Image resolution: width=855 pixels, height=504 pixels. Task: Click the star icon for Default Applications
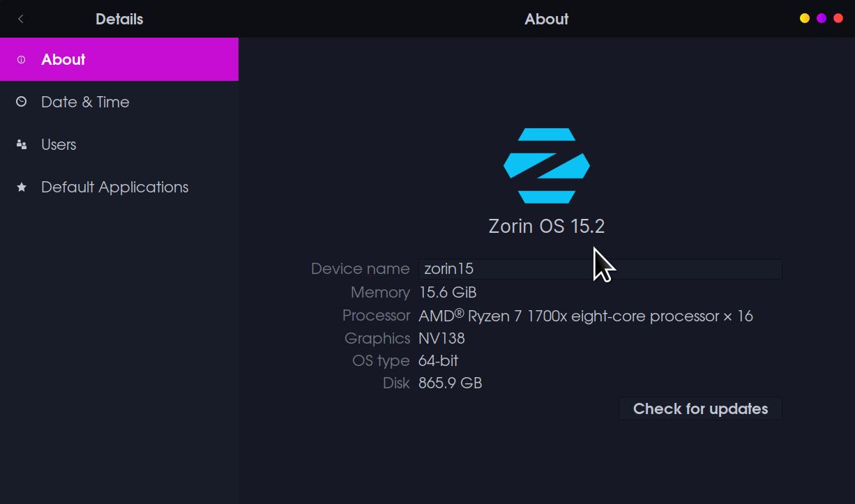pos(21,187)
